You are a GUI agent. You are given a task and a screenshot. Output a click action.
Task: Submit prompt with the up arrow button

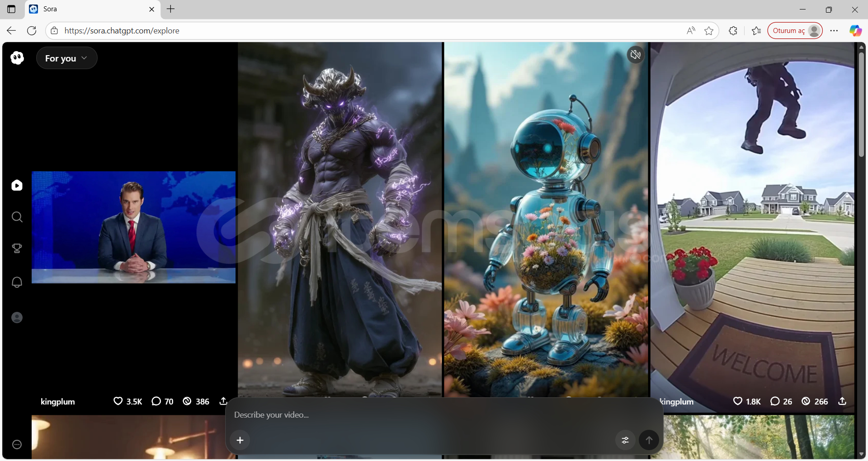(x=649, y=440)
